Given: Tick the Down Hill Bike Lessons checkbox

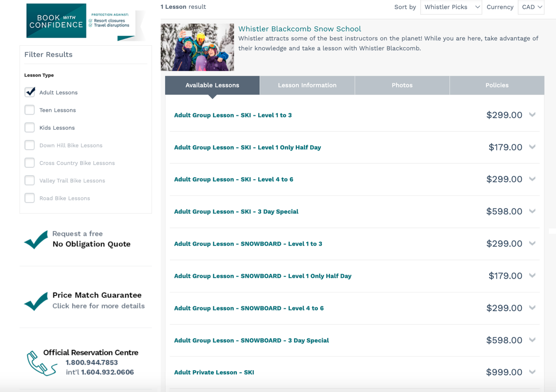Looking at the screenshot, I should (30, 145).
